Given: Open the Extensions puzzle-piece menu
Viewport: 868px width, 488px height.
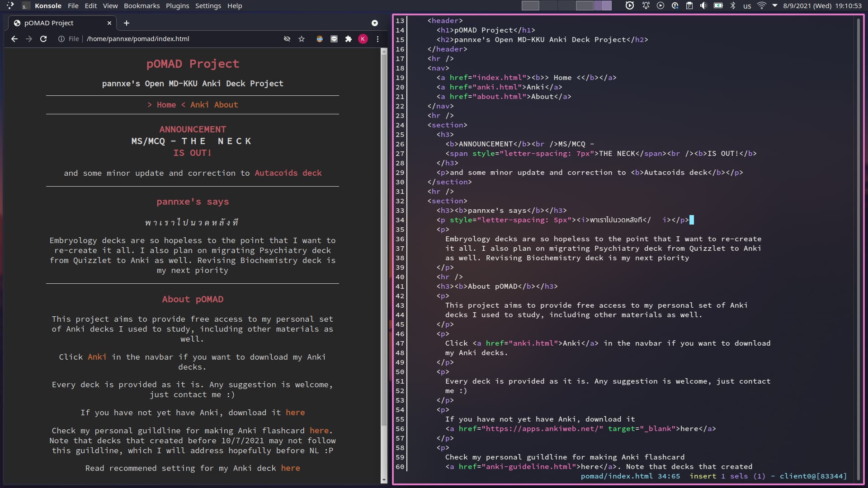Looking at the screenshot, I should (x=349, y=39).
